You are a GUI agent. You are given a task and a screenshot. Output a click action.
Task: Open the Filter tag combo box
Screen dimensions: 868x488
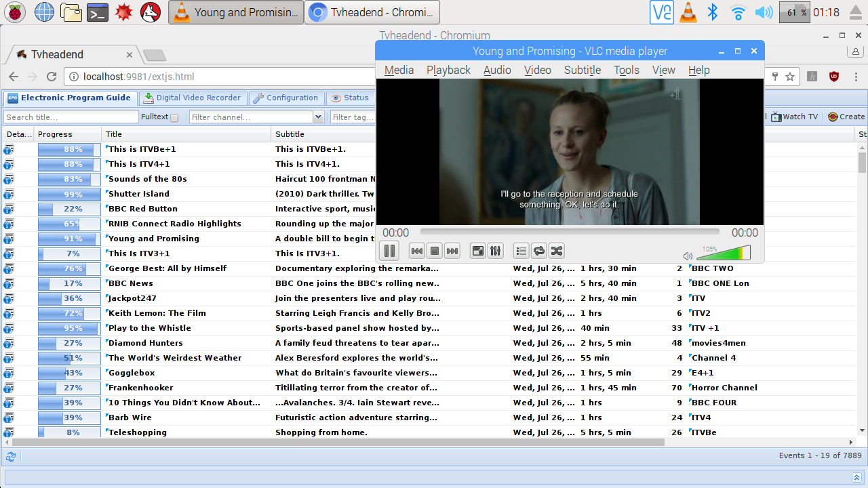[353, 117]
